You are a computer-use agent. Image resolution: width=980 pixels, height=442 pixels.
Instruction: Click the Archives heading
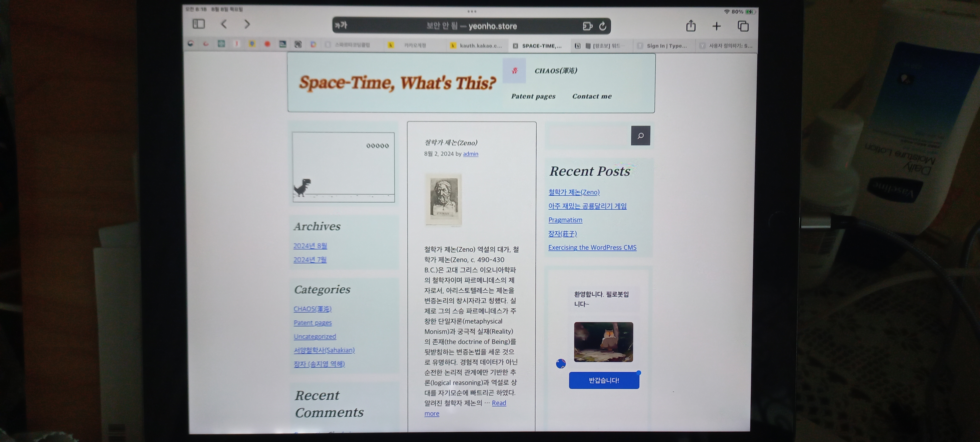click(x=317, y=226)
